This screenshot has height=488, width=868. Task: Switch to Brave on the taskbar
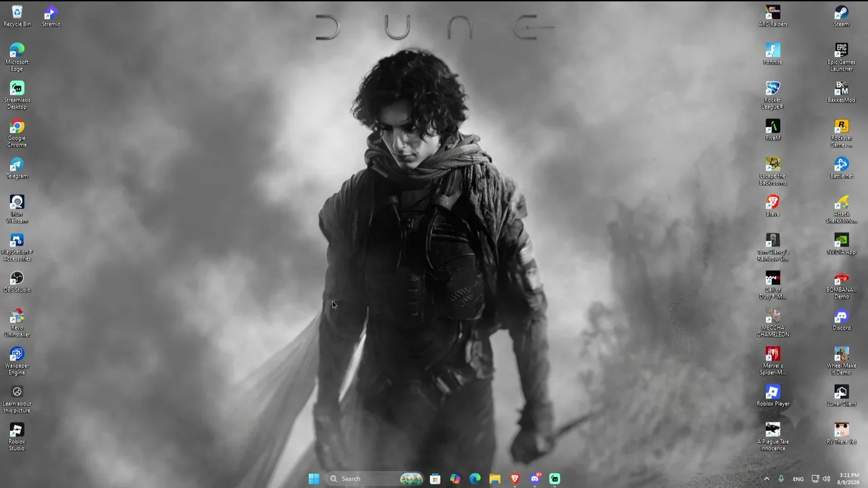(515, 479)
